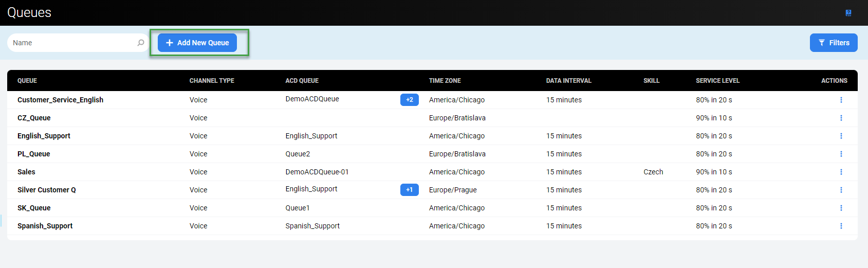
Task: Sort by the Channel Type column header
Action: coord(212,81)
